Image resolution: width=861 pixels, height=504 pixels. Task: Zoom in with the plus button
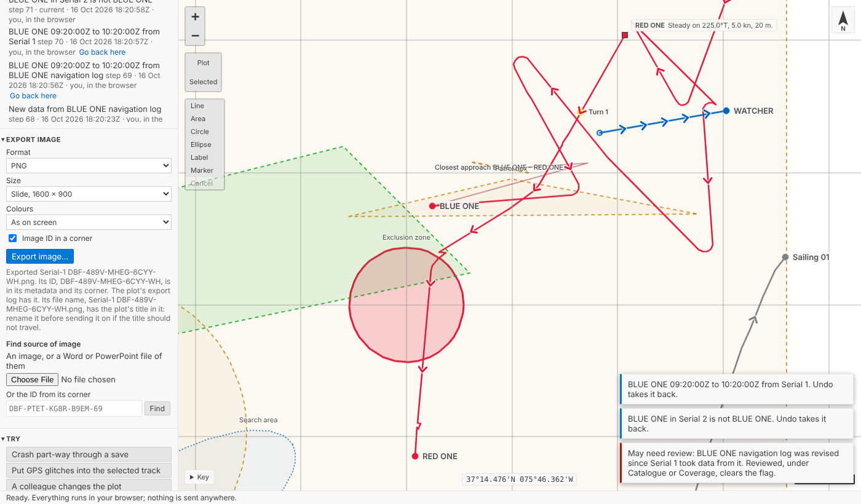195,17
